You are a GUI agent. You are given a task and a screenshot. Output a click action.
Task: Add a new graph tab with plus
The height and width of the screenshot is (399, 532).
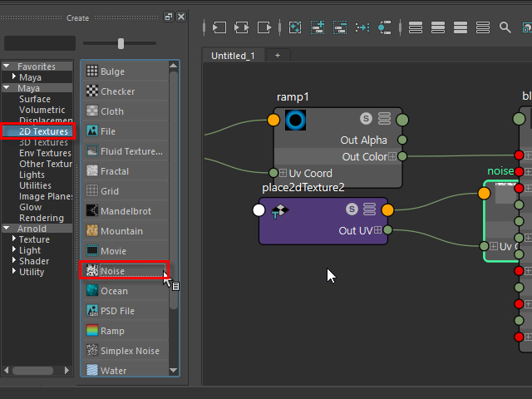278,56
